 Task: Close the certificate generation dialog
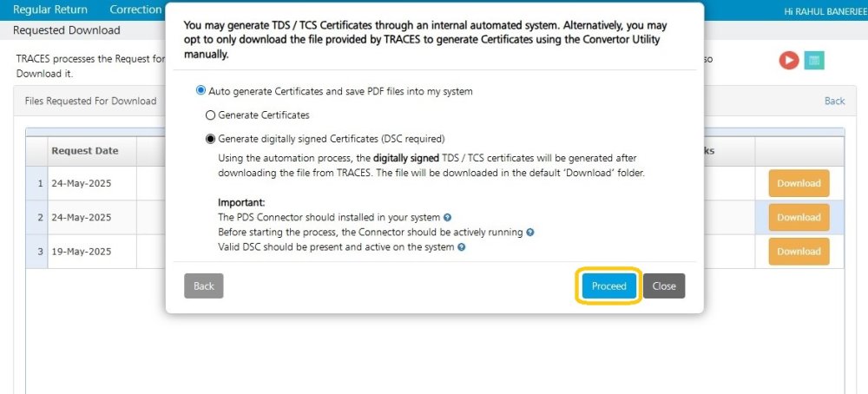click(x=664, y=286)
